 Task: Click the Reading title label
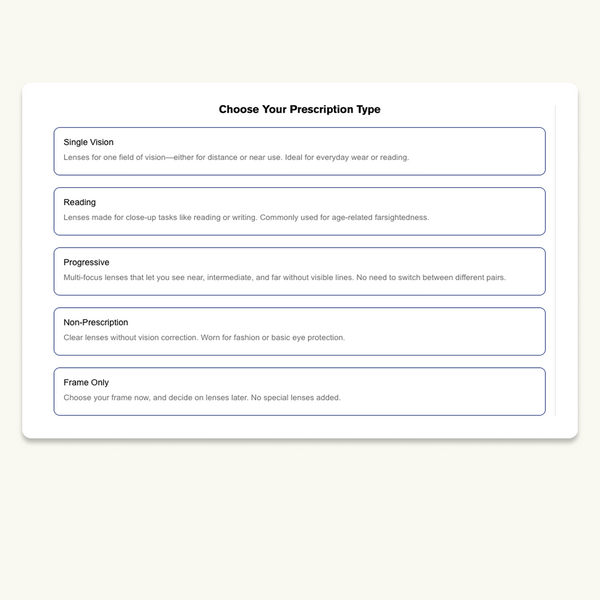80,203
